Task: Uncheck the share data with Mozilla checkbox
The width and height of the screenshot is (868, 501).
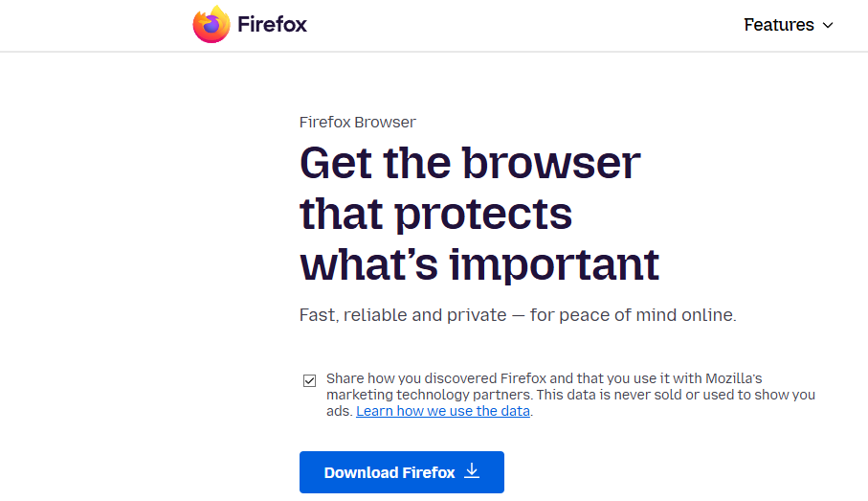Action: tap(310, 380)
